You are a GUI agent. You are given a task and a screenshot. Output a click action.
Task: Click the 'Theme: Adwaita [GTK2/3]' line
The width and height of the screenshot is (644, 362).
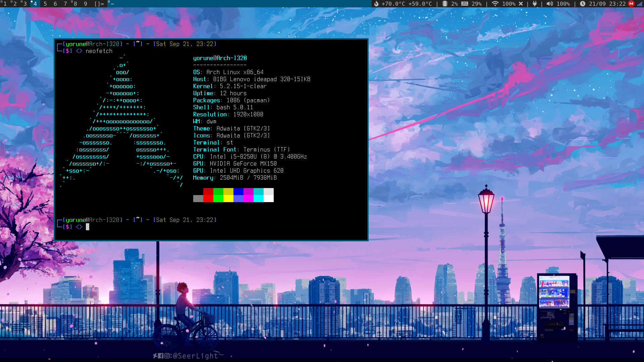pos(231,128)
